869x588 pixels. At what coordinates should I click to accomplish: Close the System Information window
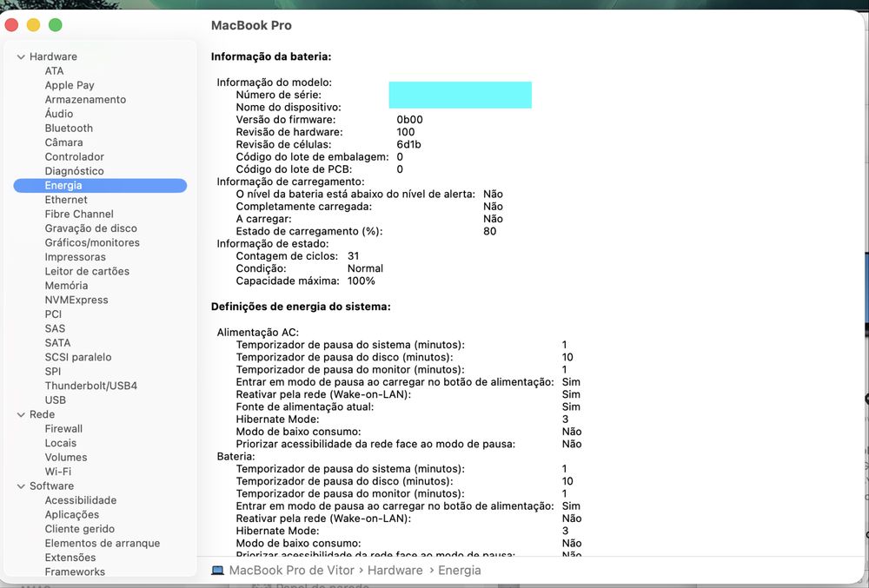(x=11, y=25)
